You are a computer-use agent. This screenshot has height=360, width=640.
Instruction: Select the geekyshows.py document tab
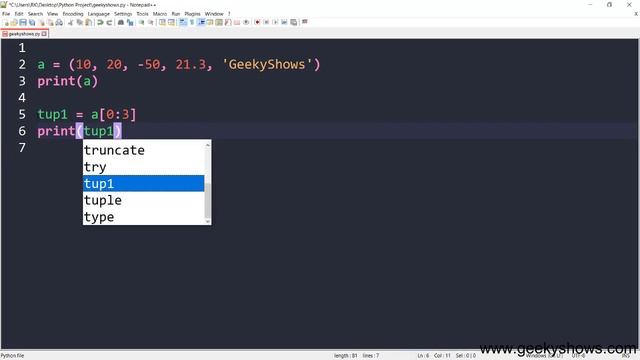(24, 34)
